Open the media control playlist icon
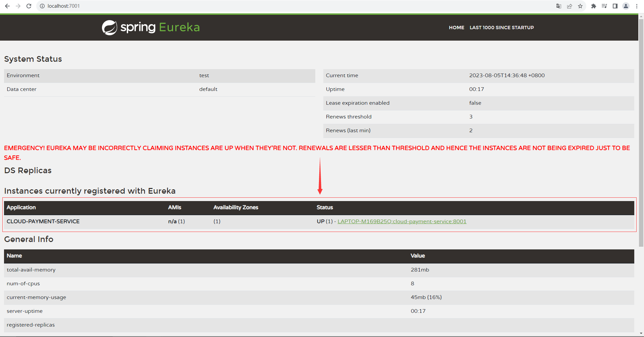Viewport: 644px width, 337px height. [604, 6]
